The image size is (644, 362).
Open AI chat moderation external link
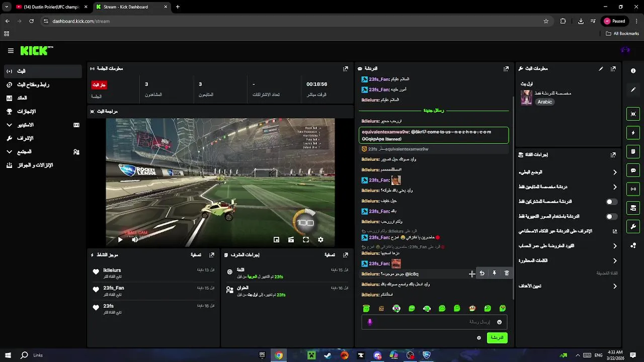[x=614, y=231]
